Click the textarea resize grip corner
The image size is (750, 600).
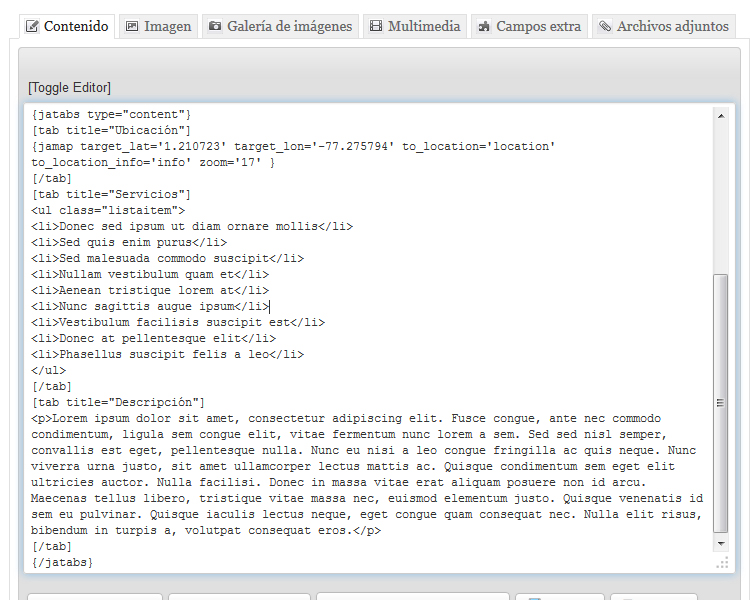[x=722, y=563]
